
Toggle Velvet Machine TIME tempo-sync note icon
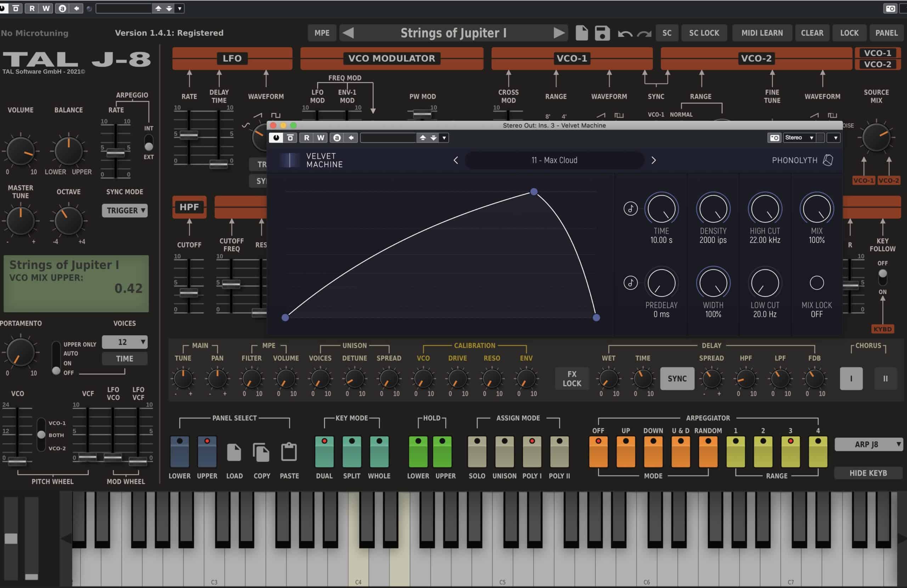630,208
